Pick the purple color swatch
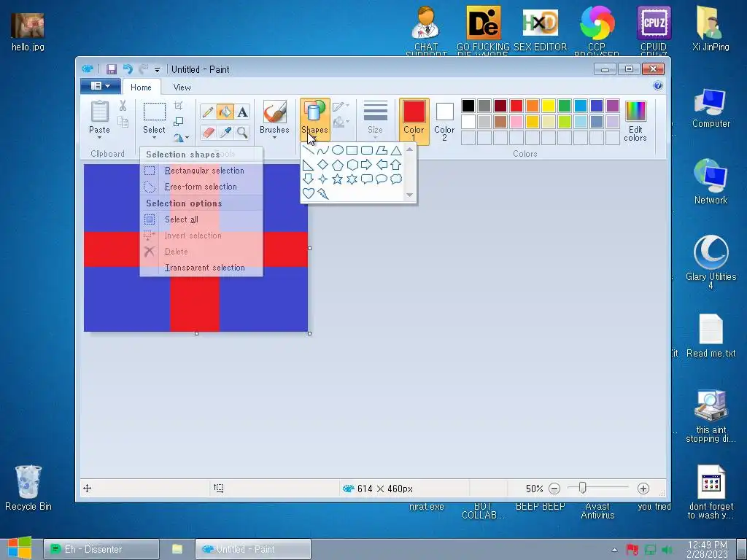This screenshot has height=560, width=747. (613, 106)
